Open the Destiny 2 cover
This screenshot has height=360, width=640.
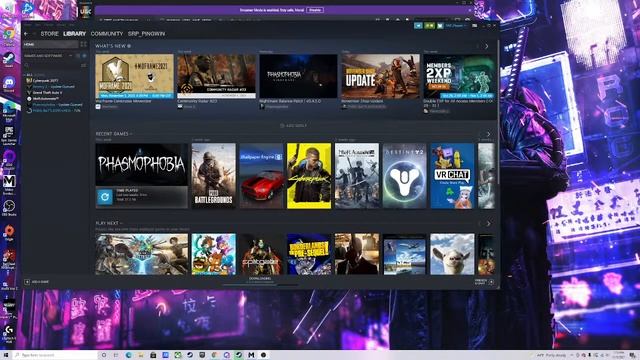coord(404,176)
